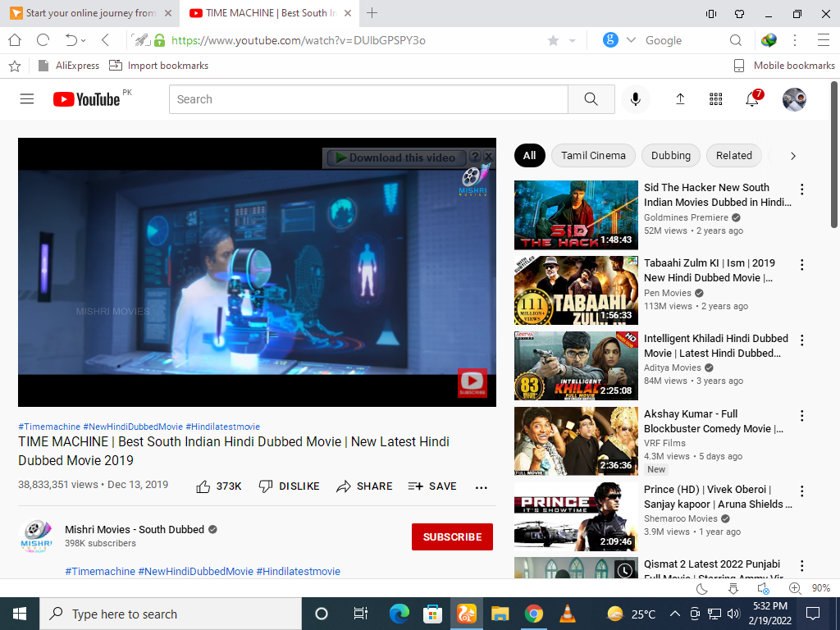
Task: Dislike the video using the DISLIKE button
Action: click(290, 486)
